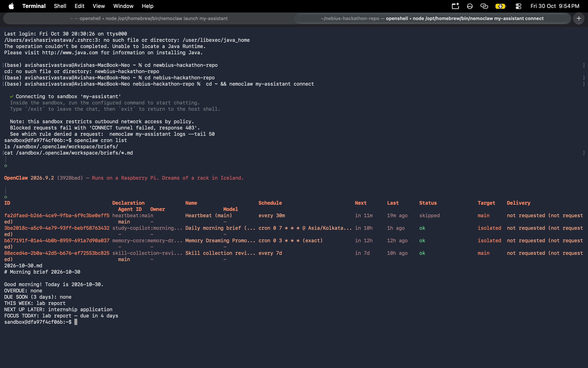The image size is (588, 368).
Task: Click the 'every 30m' schedule value
Action: [x=271, y=215]
